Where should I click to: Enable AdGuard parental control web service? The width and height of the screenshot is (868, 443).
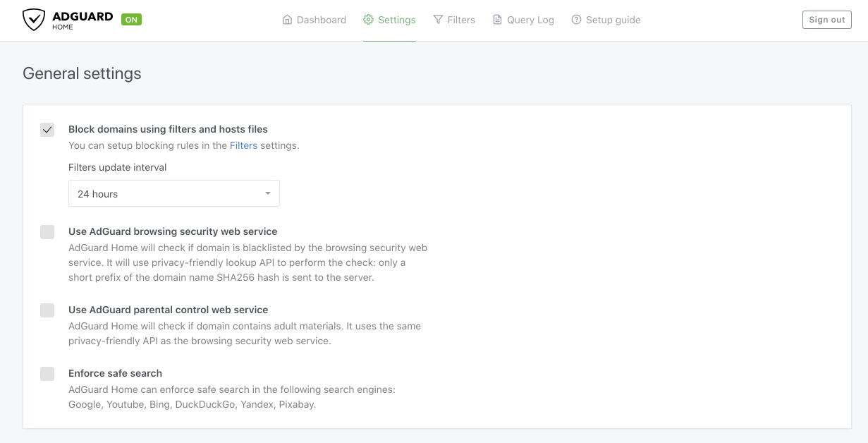click(47, 310)
